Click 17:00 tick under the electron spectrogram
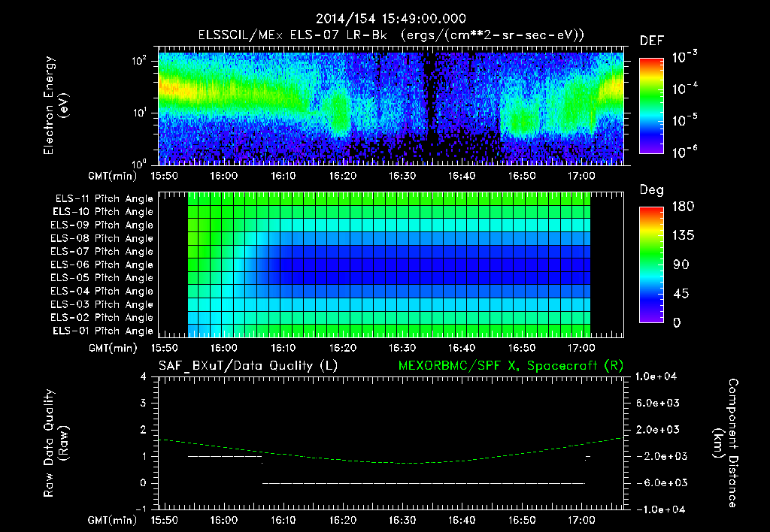Image resolution: width=770 pixels, height=532 pixels. pyautogui.click(x=581, y=176)
